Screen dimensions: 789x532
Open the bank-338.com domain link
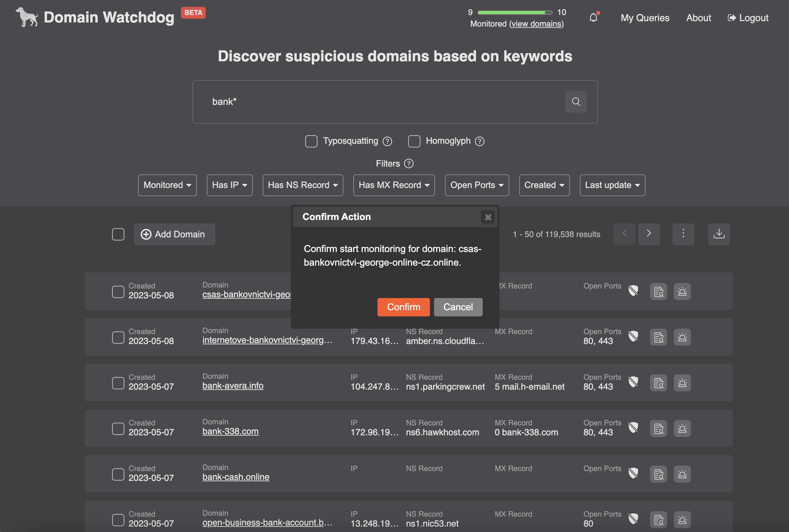click(x=231, y=432)
